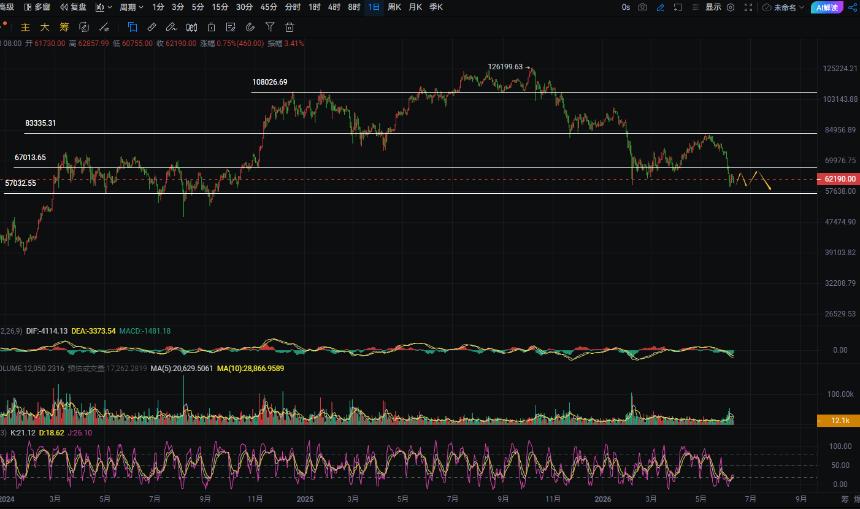Viewport: 860px width, 509px height.
Task: Click the DEA:-3373.54 value
Action: [x=94, y=331]
